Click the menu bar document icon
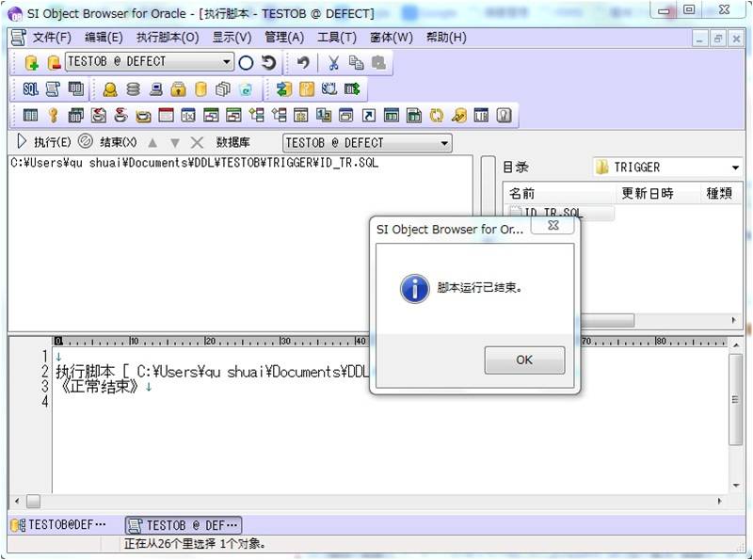The width and height of the screenshot is (753, 560). tap(18, 38)
